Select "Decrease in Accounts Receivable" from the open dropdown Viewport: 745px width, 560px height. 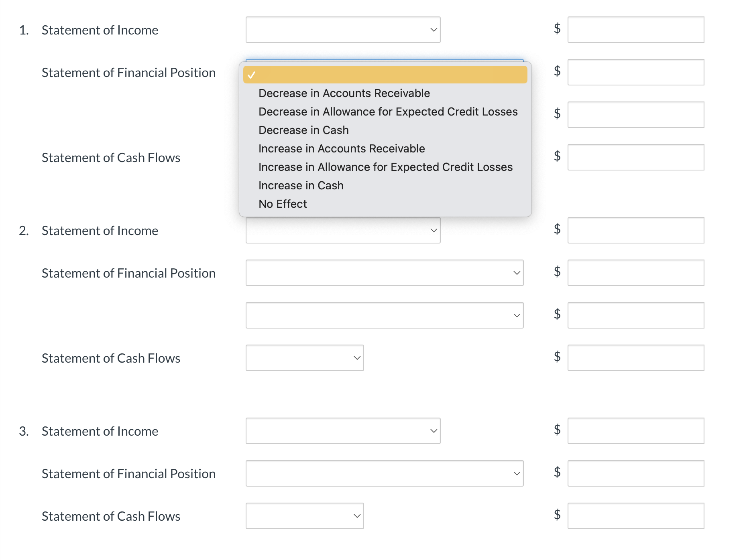344,93
